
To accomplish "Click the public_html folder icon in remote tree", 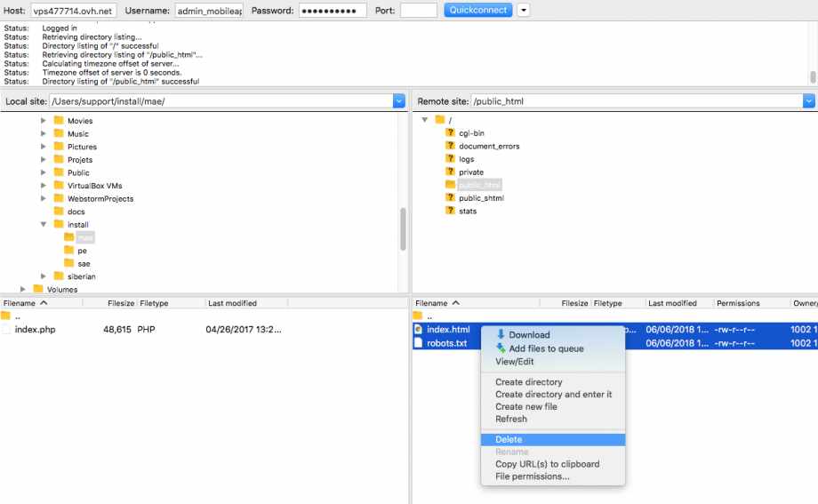I will [x=450, y=185].
